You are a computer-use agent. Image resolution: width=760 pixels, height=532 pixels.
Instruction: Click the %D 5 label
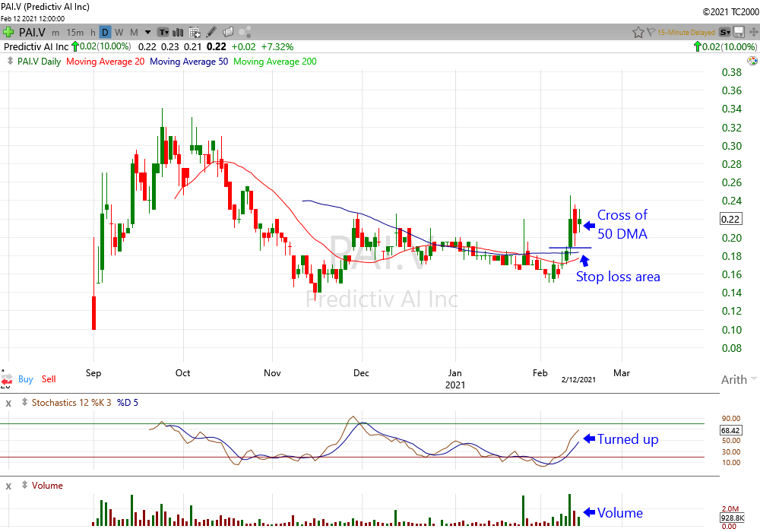pyautogui.click(x=128, y=403)
